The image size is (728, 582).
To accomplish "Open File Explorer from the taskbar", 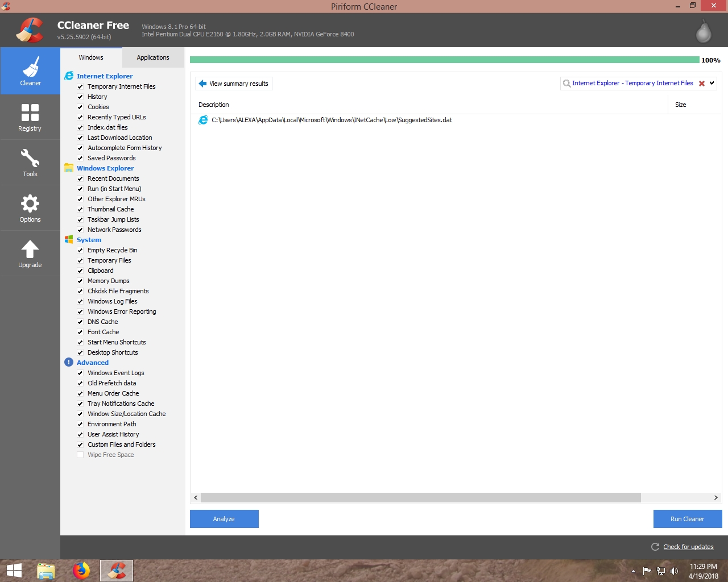I will tap(46, 571).
